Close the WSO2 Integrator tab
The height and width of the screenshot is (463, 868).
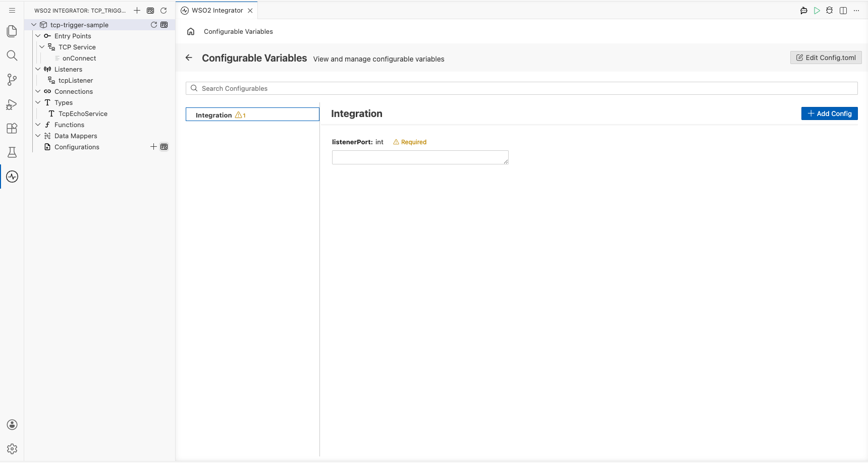click(x=250, y=10)
